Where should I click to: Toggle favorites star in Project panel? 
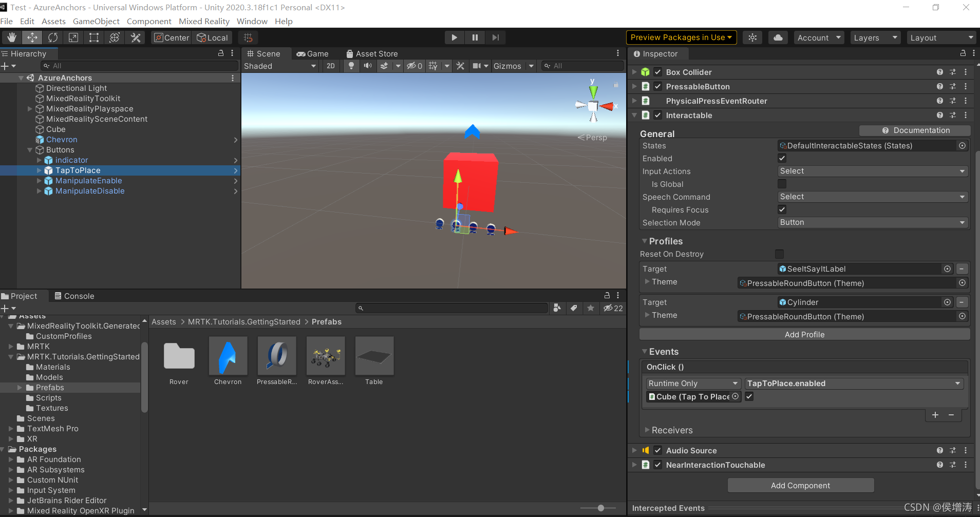591,308
